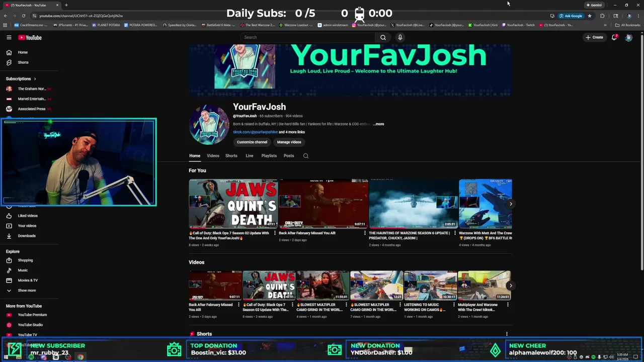Open the YourFavJosh Twitch bookmark

[518, 25]
